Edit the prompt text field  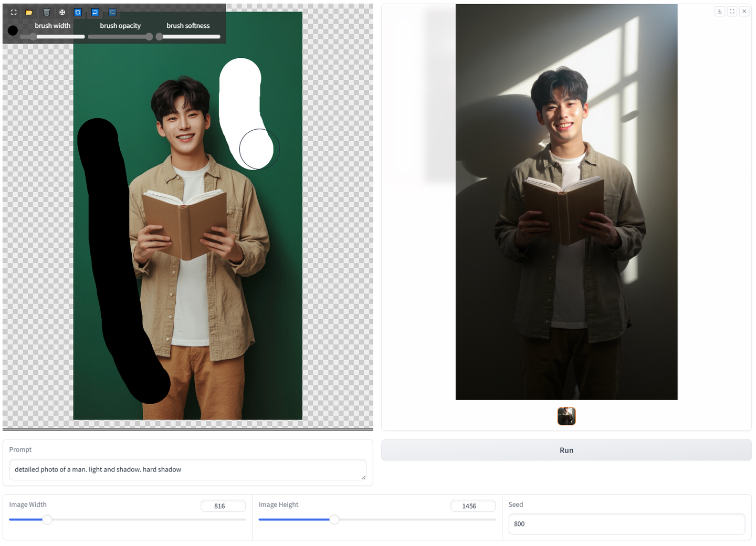click(187, 469)
